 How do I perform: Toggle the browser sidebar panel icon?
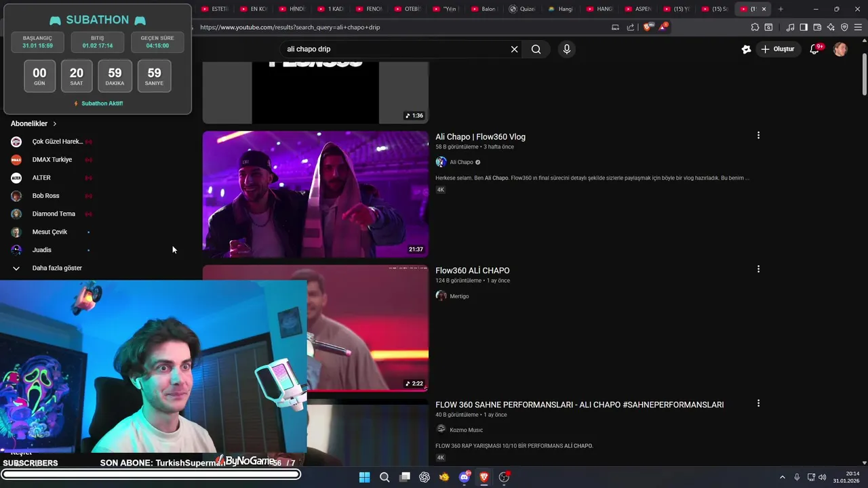click(x=804, y=27)
